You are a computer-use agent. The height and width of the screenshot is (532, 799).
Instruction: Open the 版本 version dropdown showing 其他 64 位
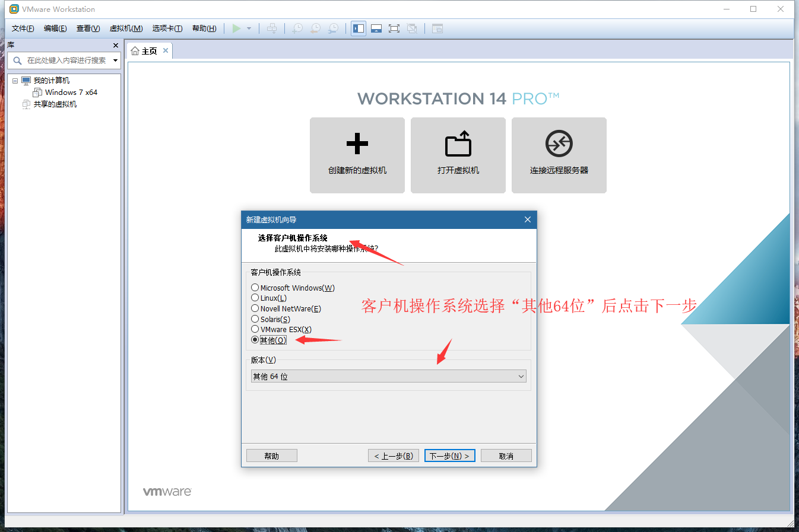pyautogui.click(x=388, y=376)
